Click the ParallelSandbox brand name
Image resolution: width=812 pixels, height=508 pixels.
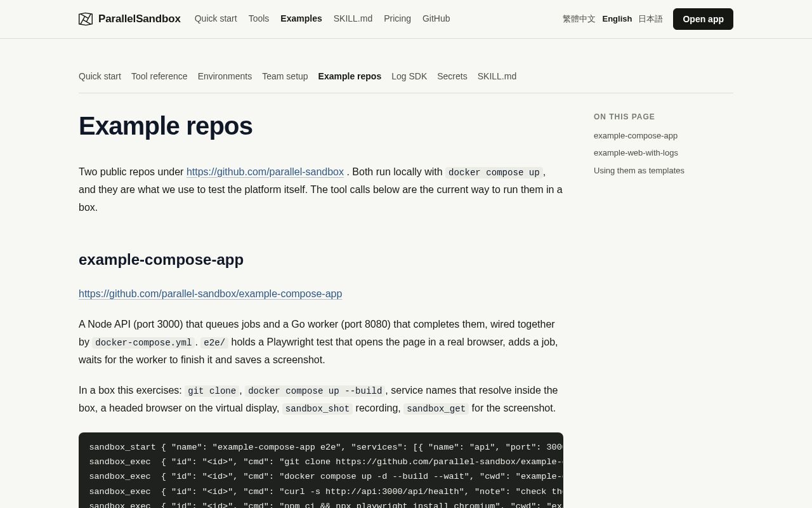pyautogui.click(x=140, y=19)
